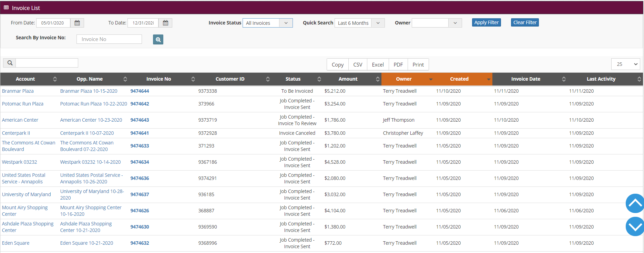Viewport: 644px width, 253px height.
Task: Click the table search magnifier icon
Action: [x=10, y=63]
